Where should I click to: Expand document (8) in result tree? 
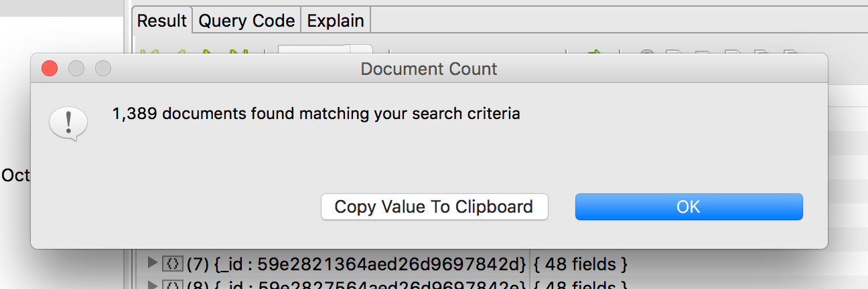pos(151,285)
